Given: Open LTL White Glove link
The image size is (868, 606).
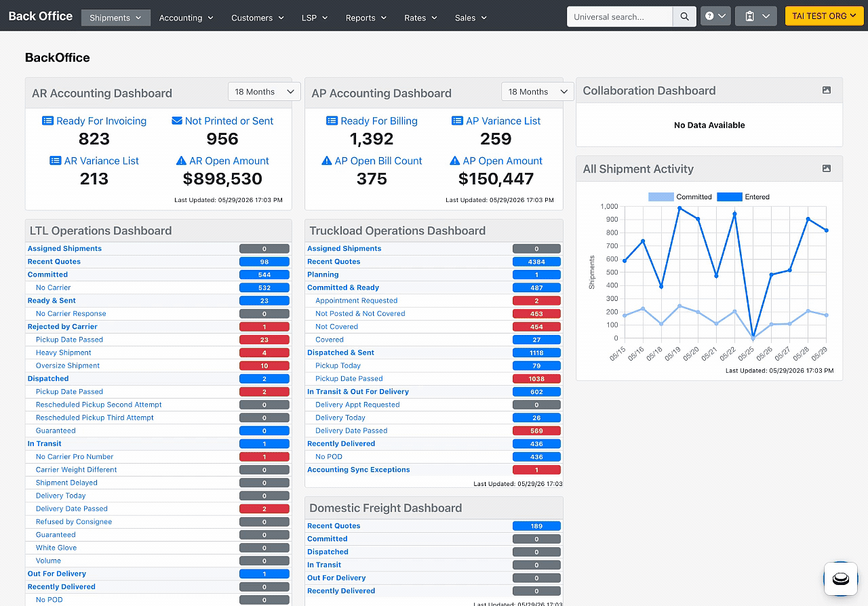Looking at the screenshot, I should 56,548.
